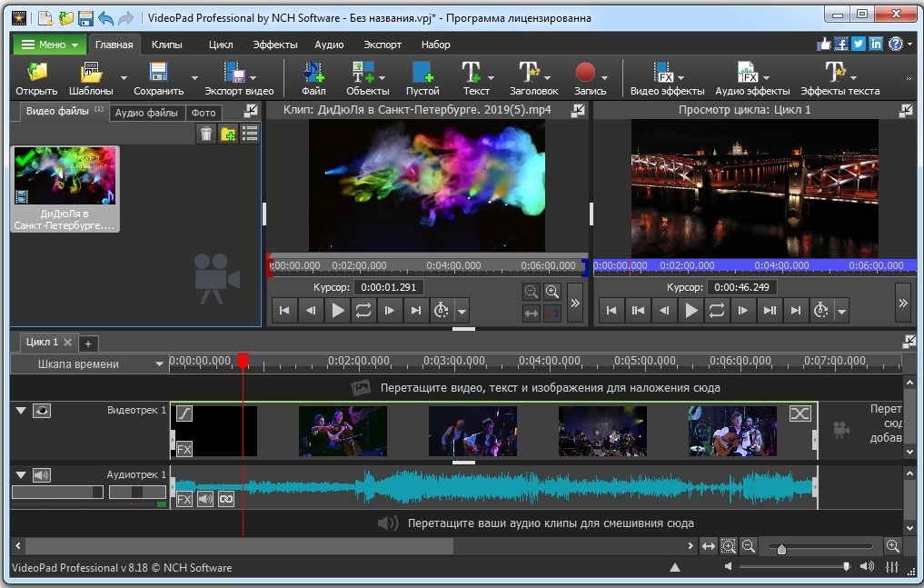Click the chain link icon on Аудиотрек 1
Image resolution: width=924 pixels, height=588 pixels.
click(225, 499)
